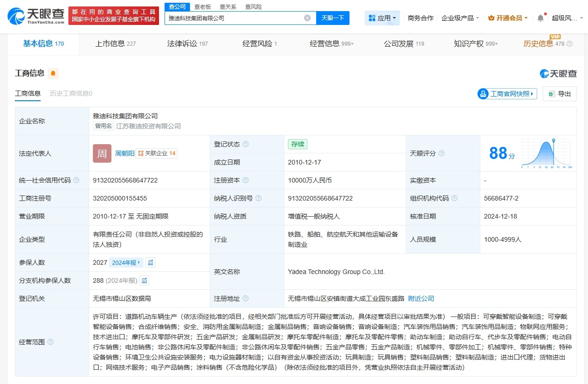Click the Tianyancha logo icon
588x384 pixels.
[16, 15]
